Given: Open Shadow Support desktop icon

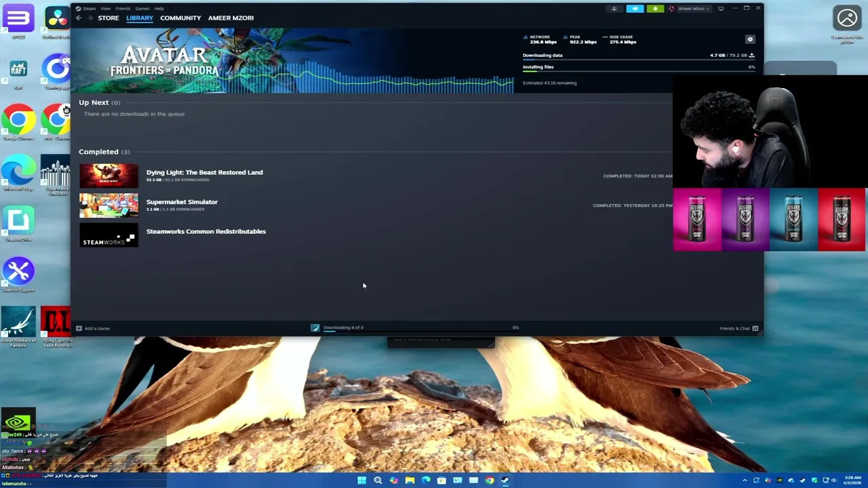Looking at the screenshot, I should [18, 275].
